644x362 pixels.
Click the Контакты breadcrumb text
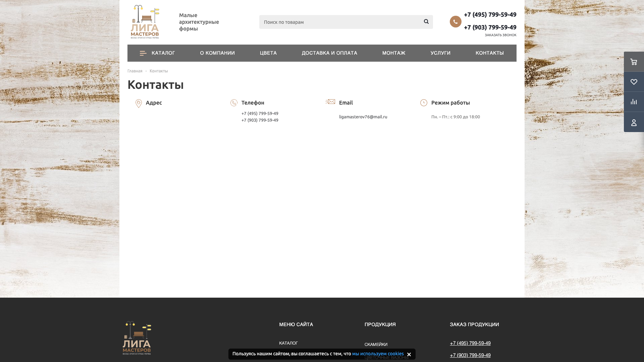coord(159,71)
